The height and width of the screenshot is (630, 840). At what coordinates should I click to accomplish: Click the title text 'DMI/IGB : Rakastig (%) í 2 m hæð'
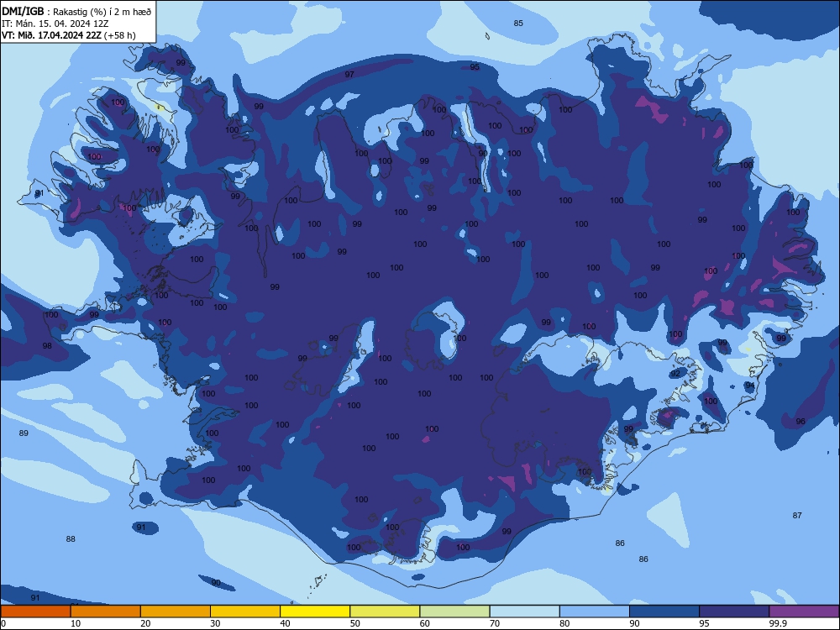pyautogui.click(x=76, y=12)
